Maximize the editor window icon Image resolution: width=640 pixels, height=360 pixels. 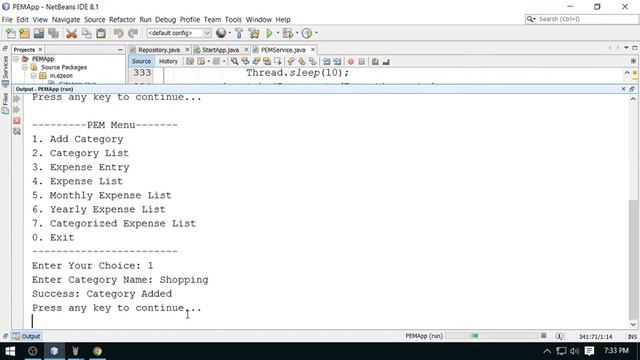click(635, 48)
